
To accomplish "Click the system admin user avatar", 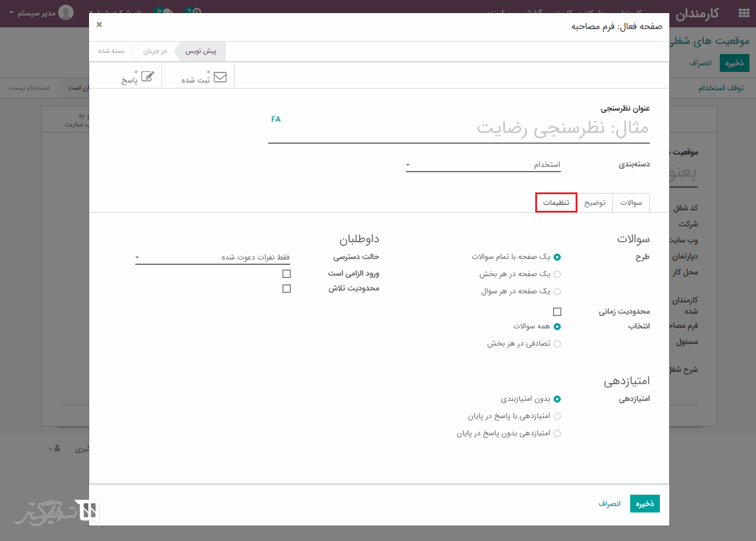I will (x=66, y=12).
